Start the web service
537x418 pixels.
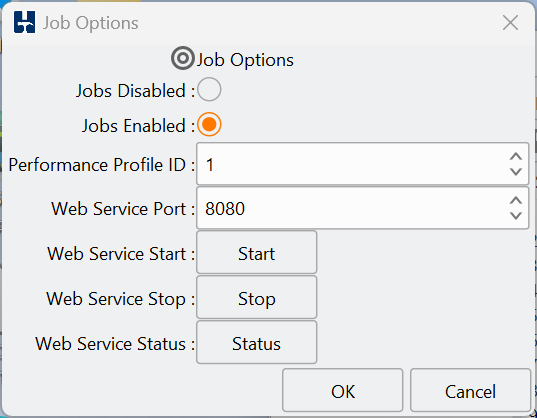pyautogui.click(x=257, y=253)
